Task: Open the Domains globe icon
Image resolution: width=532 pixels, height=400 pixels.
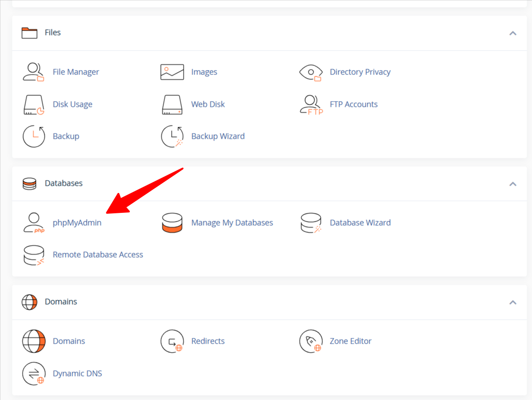Action: tap(34, 341)
